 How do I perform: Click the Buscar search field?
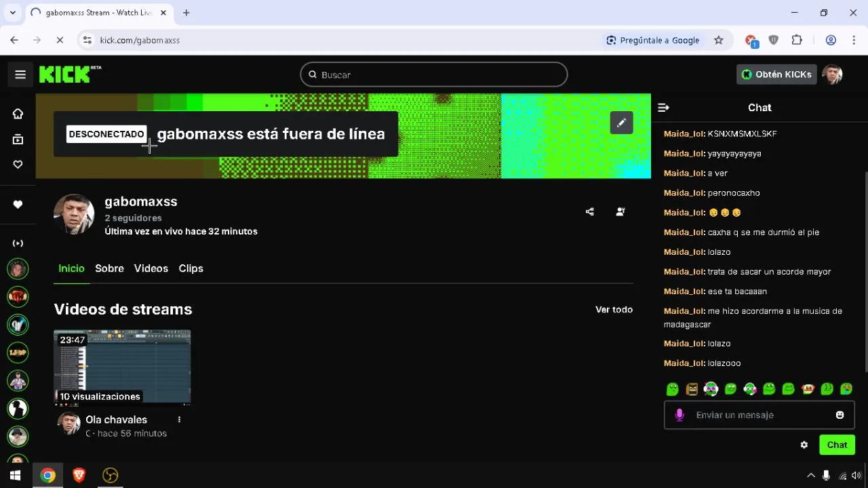(434, 75)
